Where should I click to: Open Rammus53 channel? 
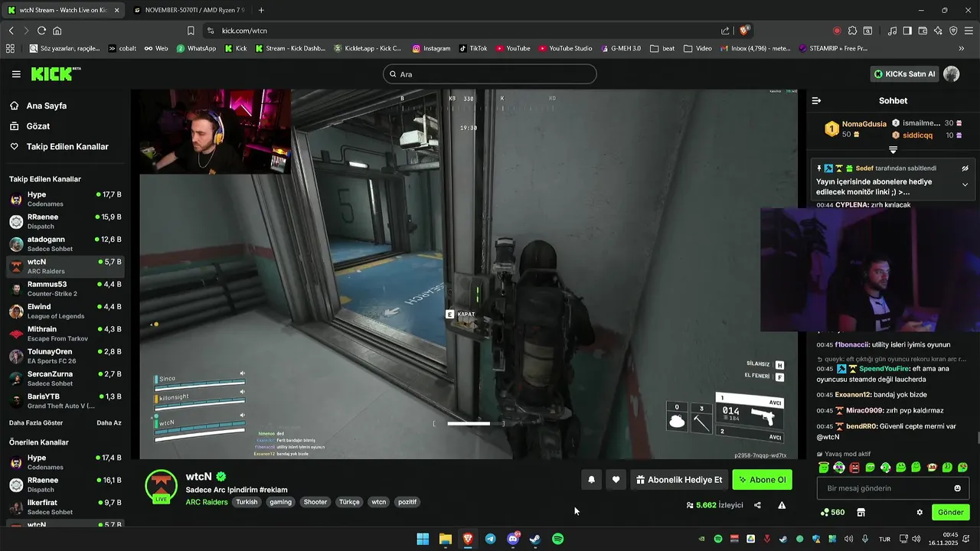65,289
